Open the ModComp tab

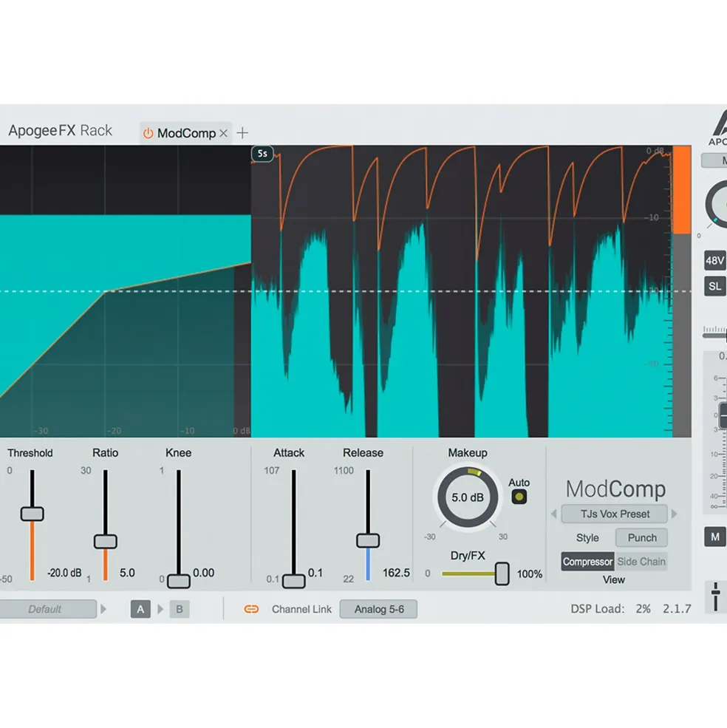[x=185, y=133]
